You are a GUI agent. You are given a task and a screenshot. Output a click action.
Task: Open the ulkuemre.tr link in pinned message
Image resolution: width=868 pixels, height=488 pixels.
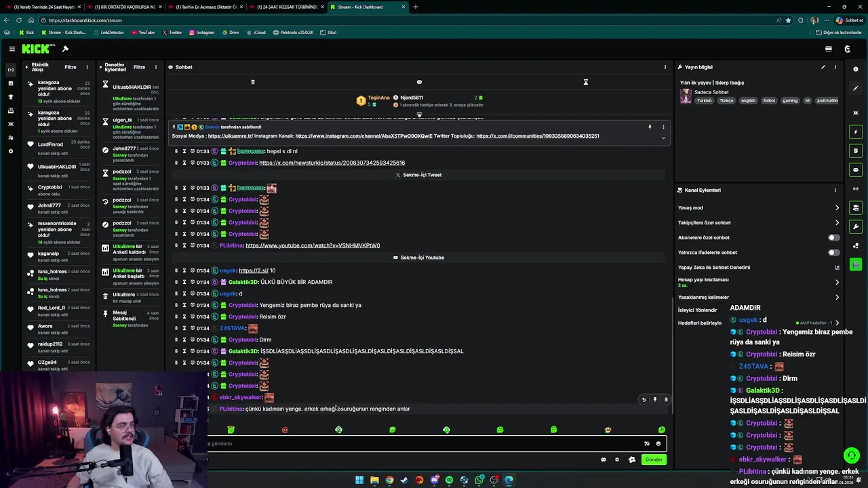231,136
